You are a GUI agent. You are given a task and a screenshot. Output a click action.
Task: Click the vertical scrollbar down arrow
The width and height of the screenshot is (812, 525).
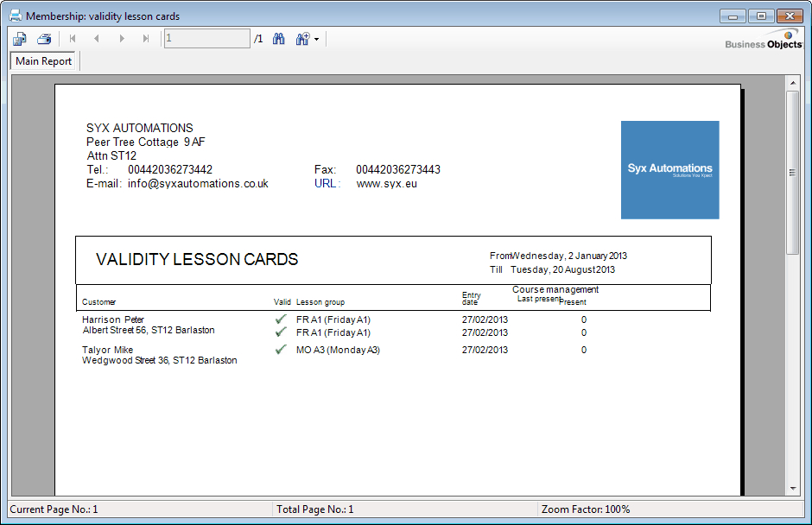(792, 489)
